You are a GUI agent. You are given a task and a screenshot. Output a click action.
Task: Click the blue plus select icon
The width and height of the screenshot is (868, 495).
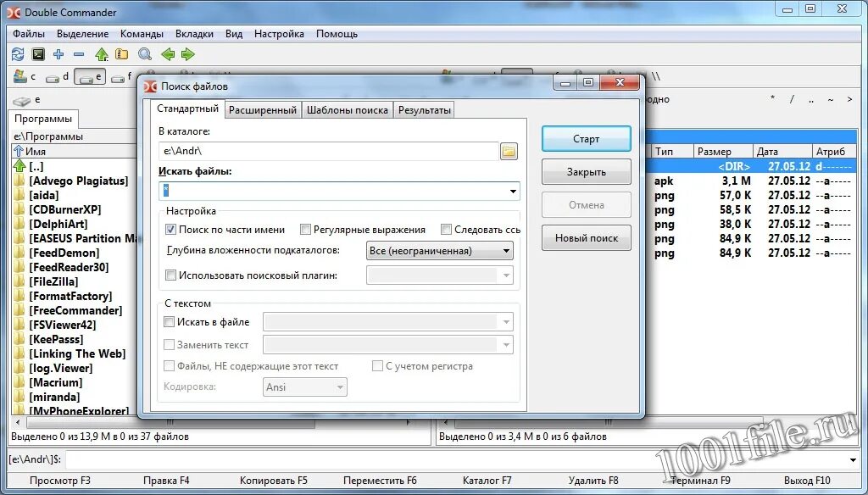tap(58, 54)
